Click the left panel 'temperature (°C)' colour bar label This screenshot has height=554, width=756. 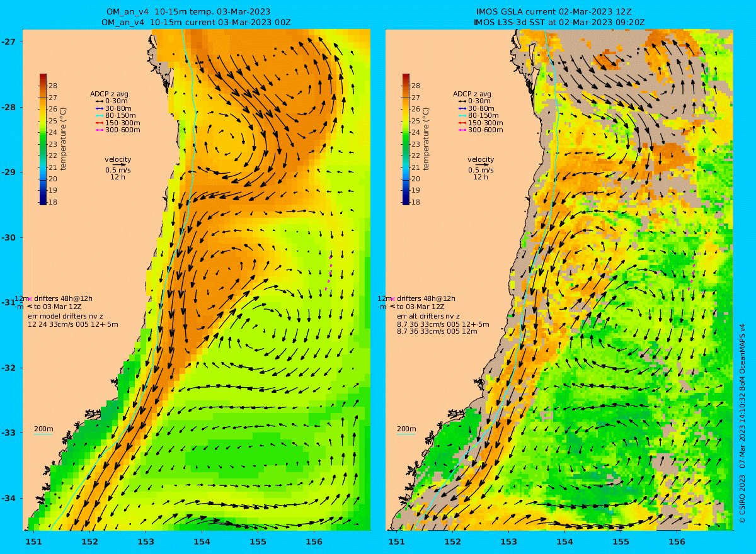coord(63,139)
